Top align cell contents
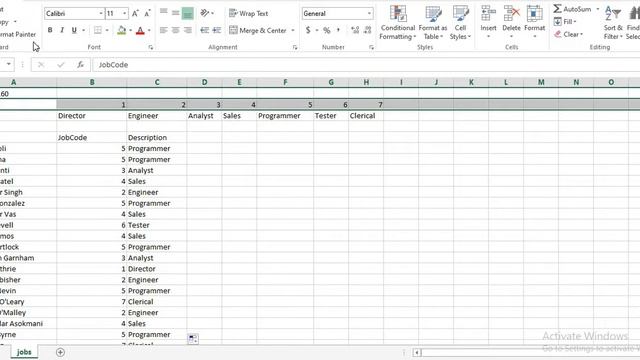The width and height of the screenshot is (640, 360). point(164,13)
